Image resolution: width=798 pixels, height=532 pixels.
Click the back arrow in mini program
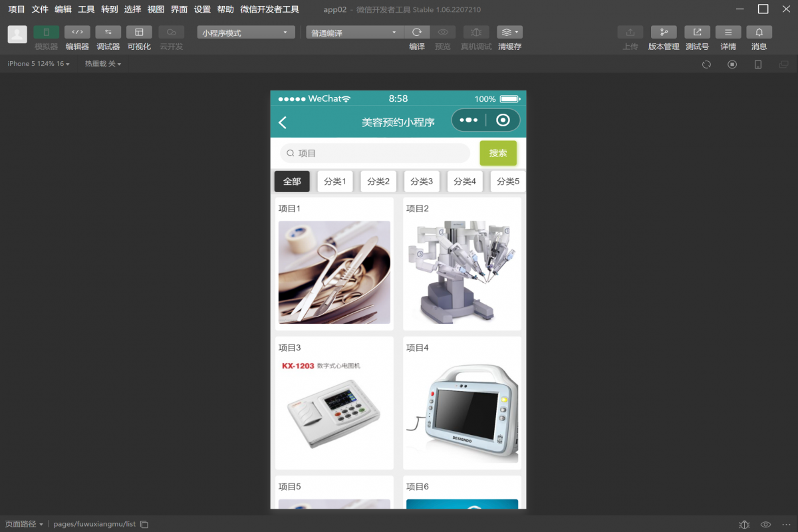[x=283, y=122]
